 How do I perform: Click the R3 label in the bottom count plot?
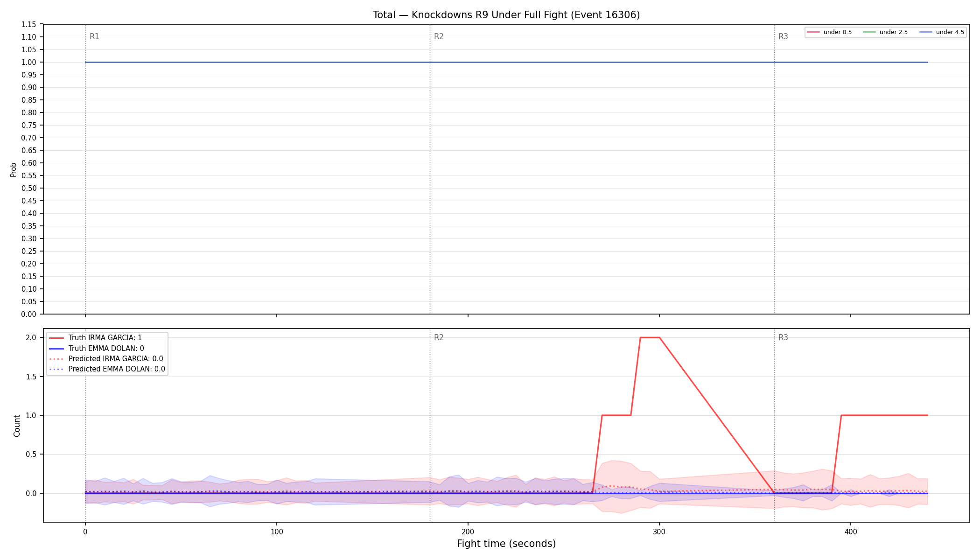783,337
